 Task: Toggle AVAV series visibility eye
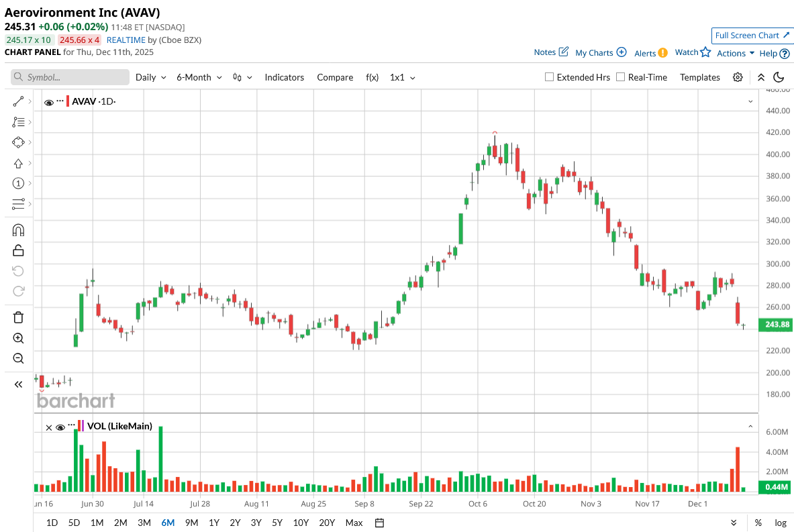pyautogui.click(x=49, y=102)
